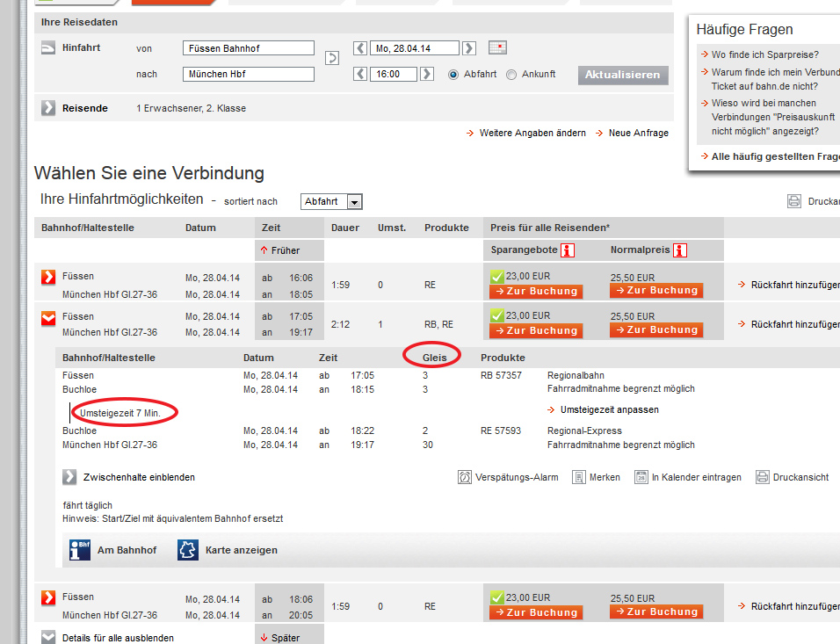Edit the time field 16:00
The image size is (840, 644).
(394, 74)
